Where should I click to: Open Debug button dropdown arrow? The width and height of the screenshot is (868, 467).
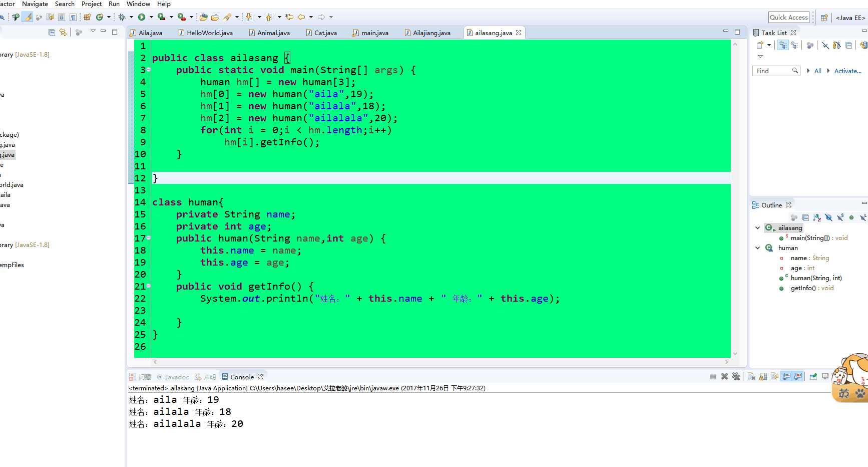pos(131,17)
